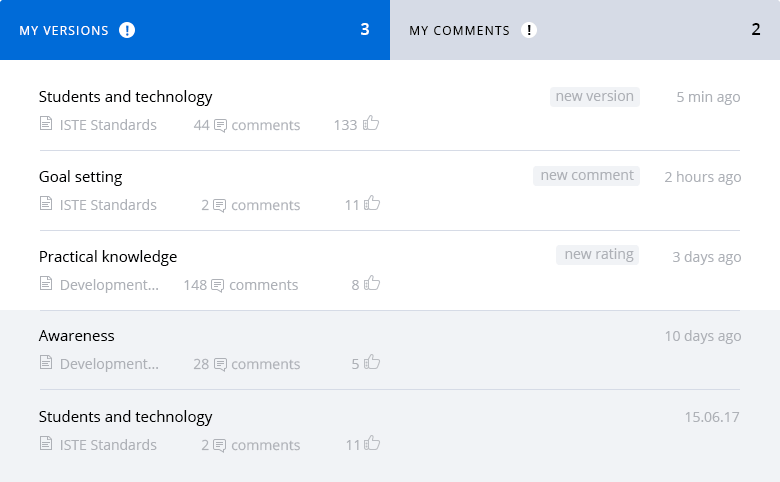Image resolution: width=780 pixels, height=482 pixels.
Task: Click the alert icon next to My Comments
Action: 529,30
